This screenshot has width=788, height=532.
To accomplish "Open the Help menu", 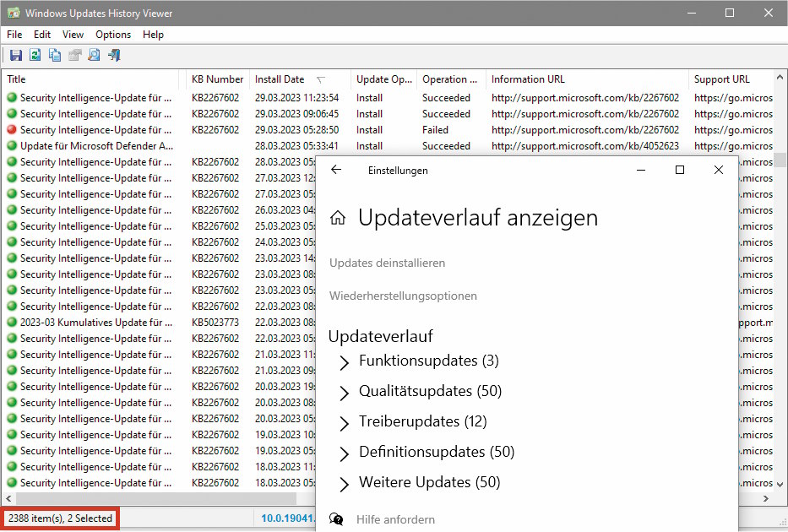I will coord(153,35).
